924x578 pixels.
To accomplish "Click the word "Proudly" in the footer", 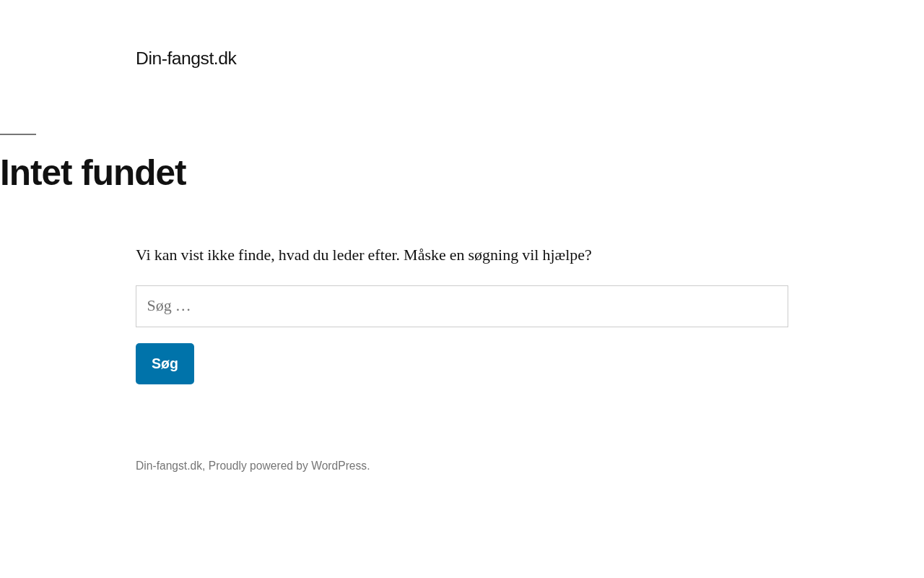I will (x=227, y=466).
